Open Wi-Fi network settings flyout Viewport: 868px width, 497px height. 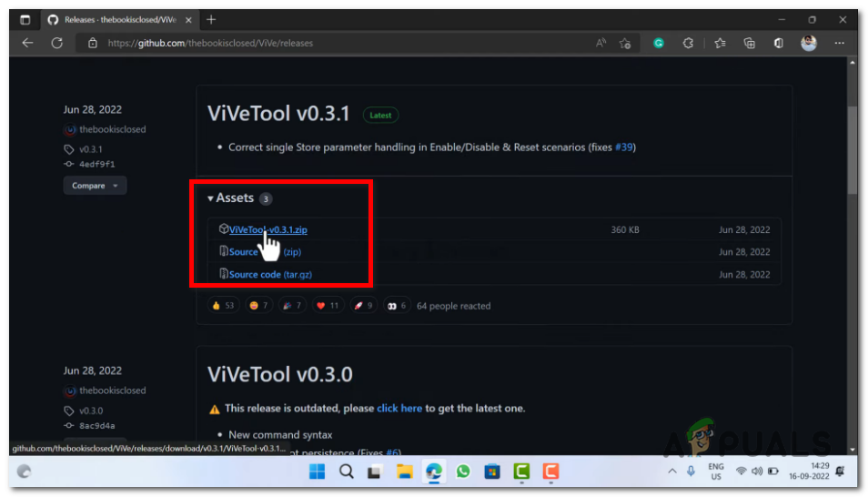point(741,472)
